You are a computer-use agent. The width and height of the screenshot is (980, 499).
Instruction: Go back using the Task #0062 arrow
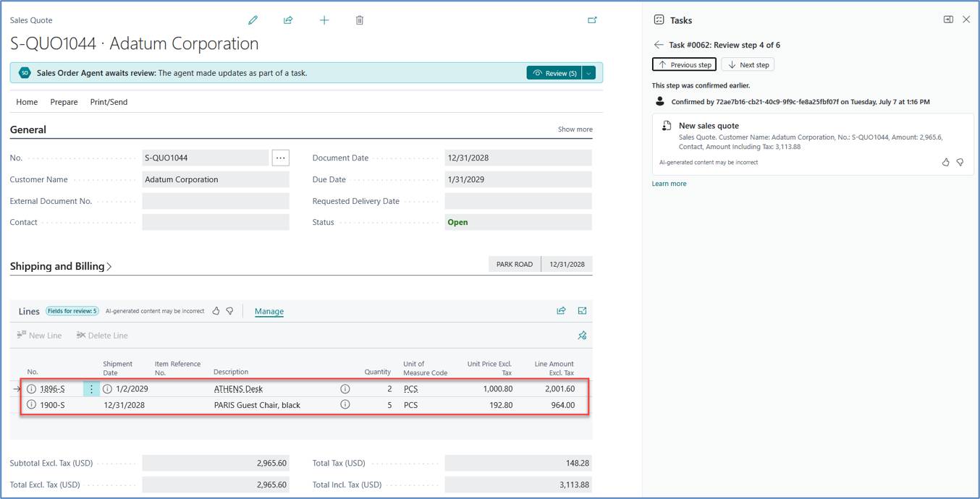[658, 45]
